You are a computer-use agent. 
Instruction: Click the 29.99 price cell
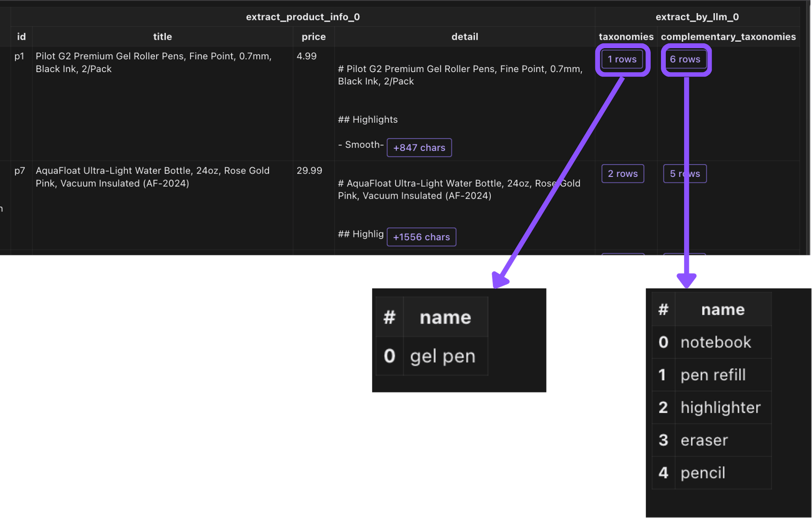309,171
